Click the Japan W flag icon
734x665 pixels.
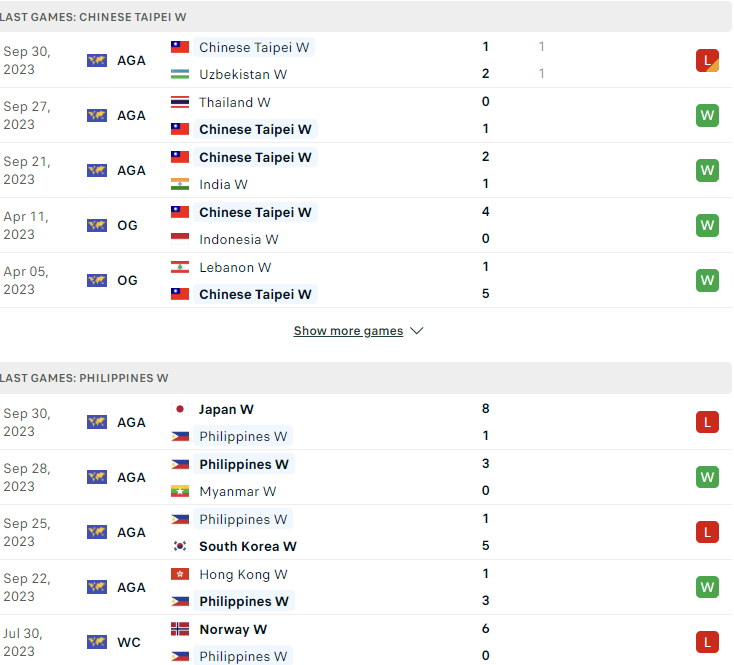(180, 409)
